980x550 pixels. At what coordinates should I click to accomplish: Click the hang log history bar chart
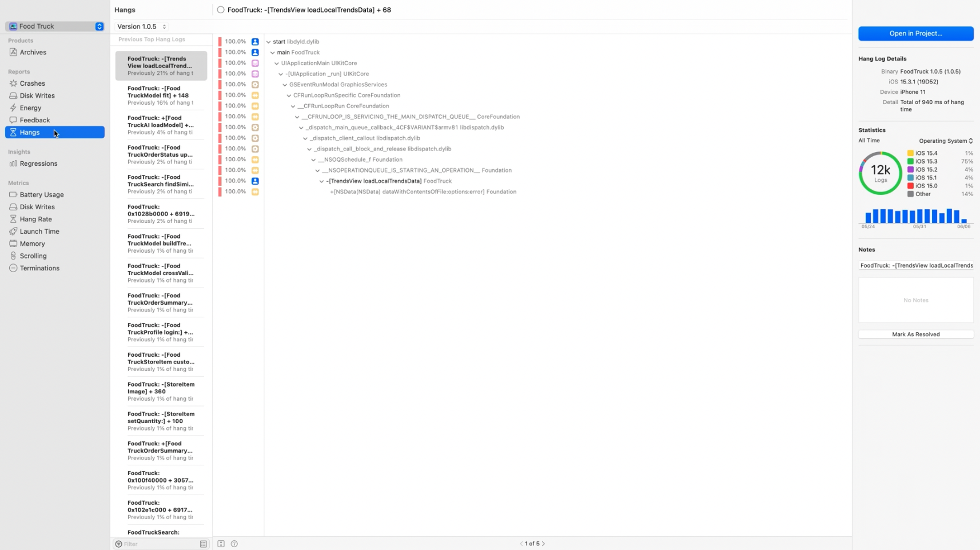[x=915, y=216]
